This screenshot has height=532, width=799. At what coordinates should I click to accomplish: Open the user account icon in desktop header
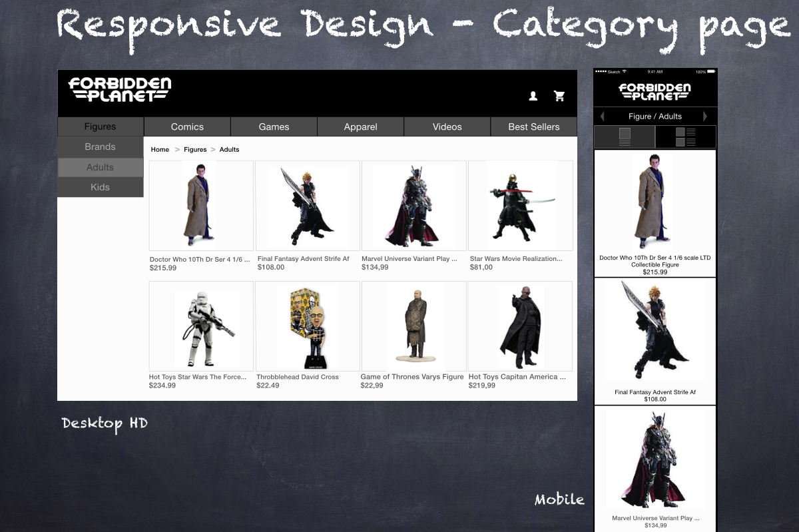pyautogui.click(x=533, y=96)
